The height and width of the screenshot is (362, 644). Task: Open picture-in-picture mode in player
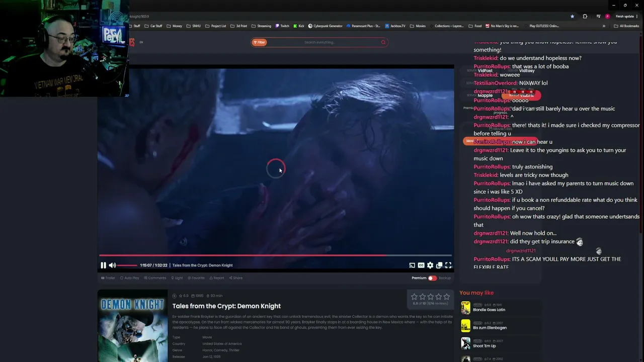439,265
